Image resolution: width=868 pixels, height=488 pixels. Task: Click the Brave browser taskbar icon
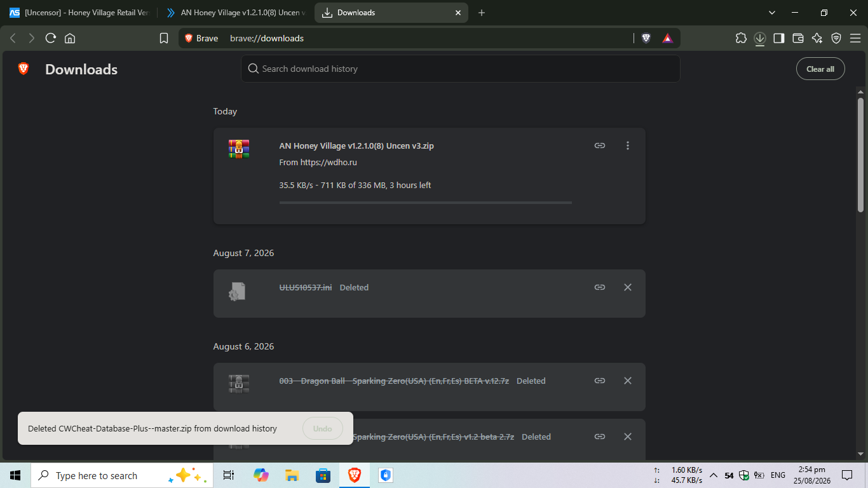pyautogui.click(x=354, y=475)
